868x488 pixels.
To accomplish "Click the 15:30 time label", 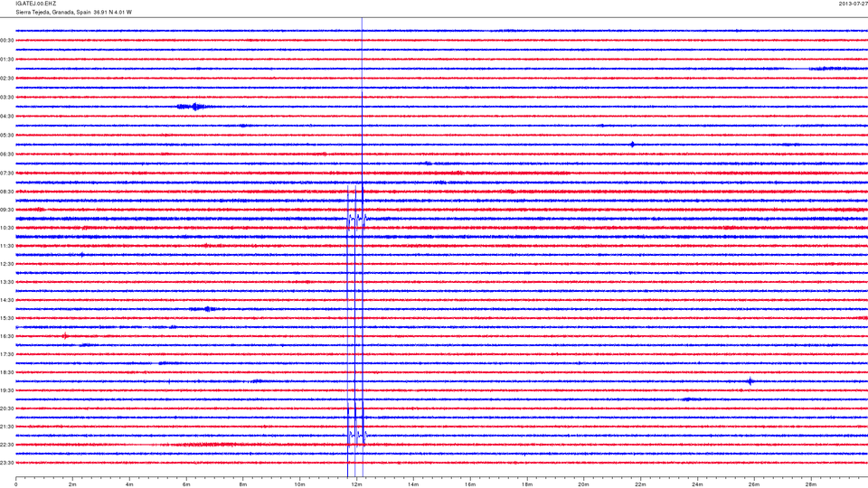I will click(7, 318).
